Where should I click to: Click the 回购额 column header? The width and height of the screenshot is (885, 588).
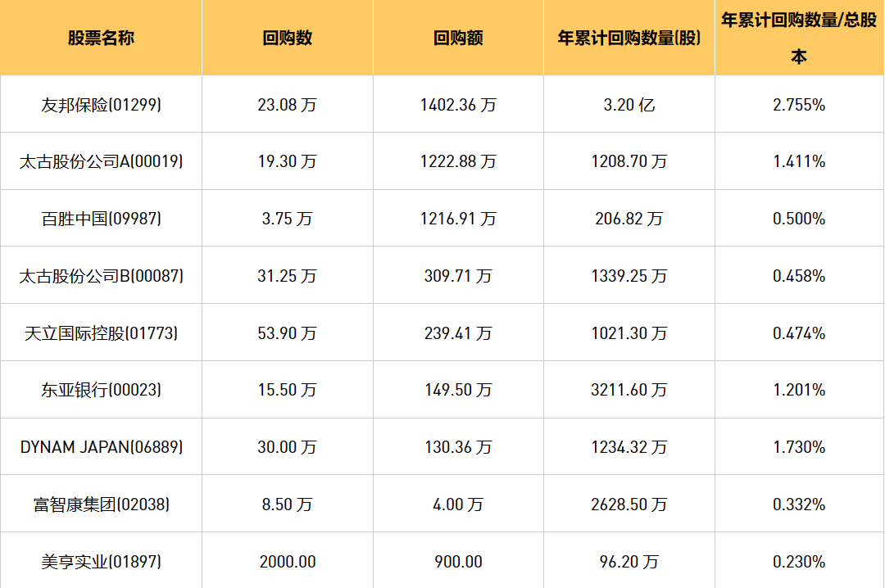click(x=458, y=38)
